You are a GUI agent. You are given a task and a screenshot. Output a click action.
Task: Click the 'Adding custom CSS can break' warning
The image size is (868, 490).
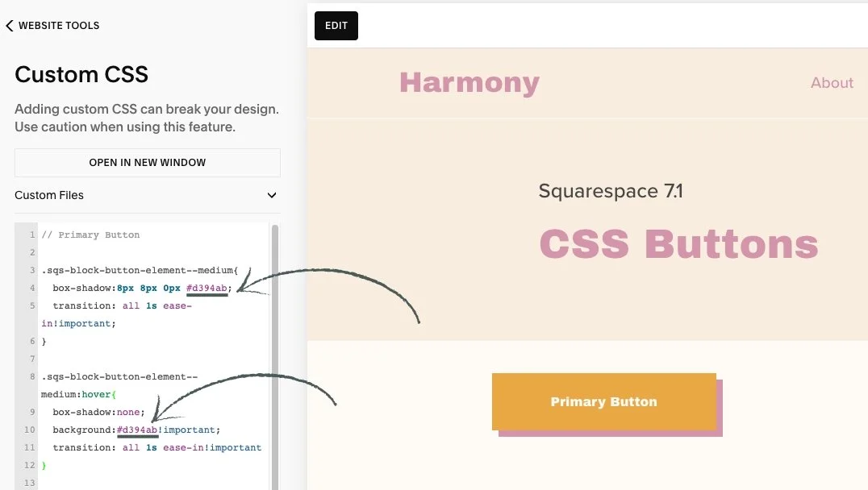(147, 118)
